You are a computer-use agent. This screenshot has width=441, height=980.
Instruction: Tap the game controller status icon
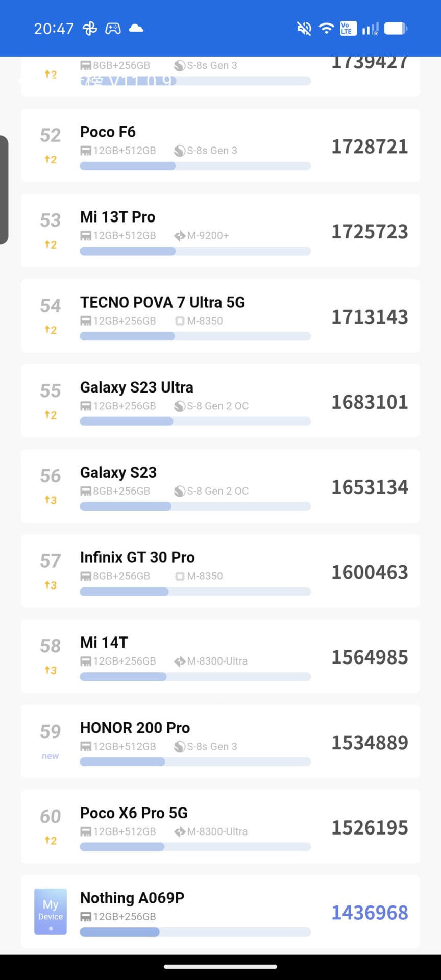click(113, 29)
